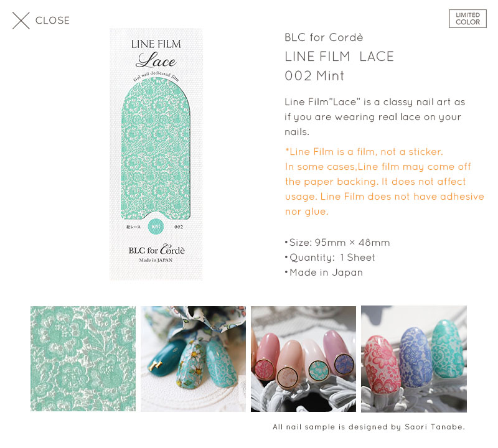This screenshot has height=448, width=498.
Task: Click the CLOSE text label
Action: coord(52,21)
